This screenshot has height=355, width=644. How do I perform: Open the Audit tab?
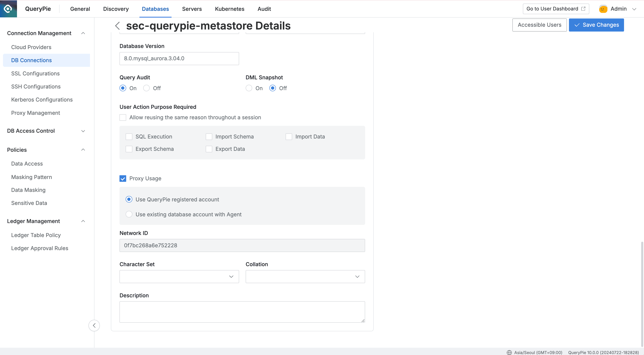pyautogui.click(x=264, y=9)
